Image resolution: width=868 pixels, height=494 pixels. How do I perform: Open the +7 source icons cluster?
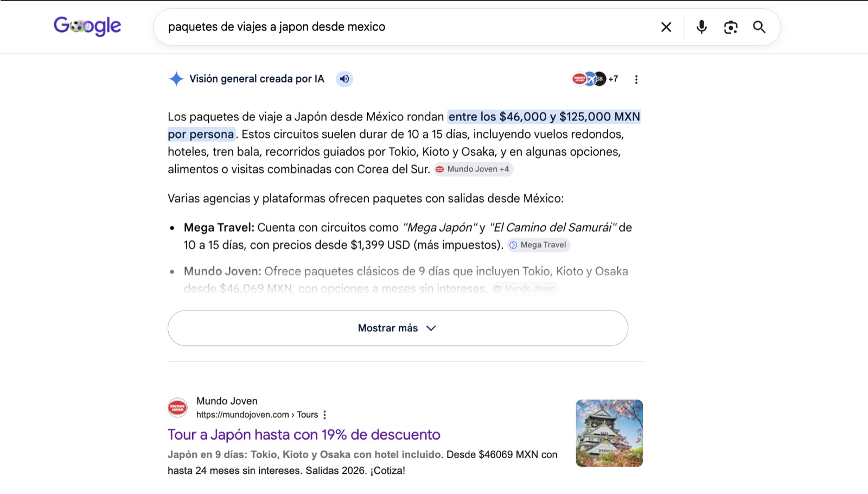595,79
